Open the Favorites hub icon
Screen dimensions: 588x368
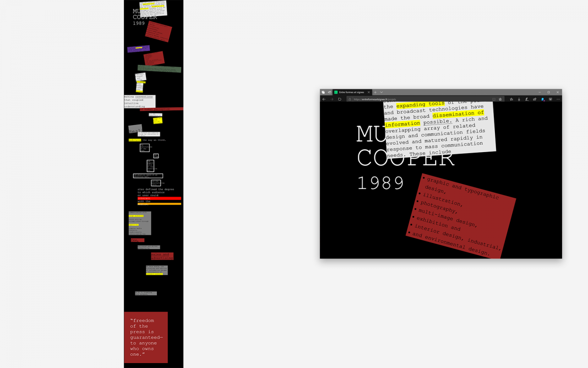point(511,99)
